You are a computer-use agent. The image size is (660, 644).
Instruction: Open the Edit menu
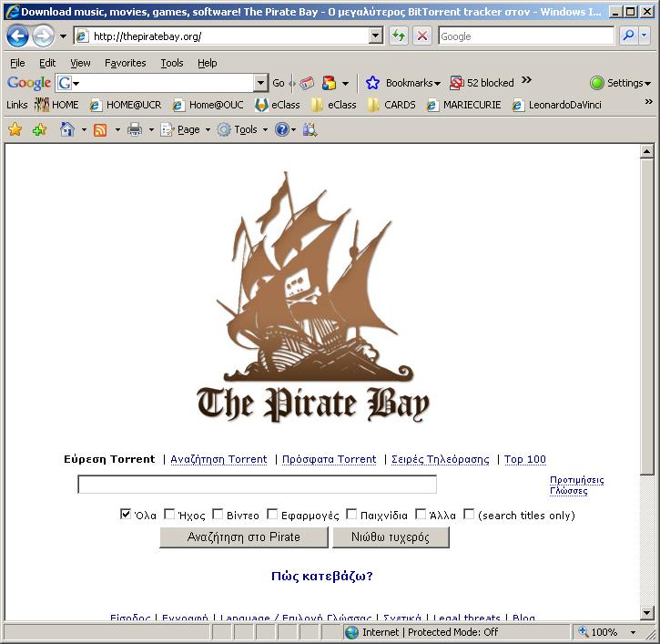point(47,63)
